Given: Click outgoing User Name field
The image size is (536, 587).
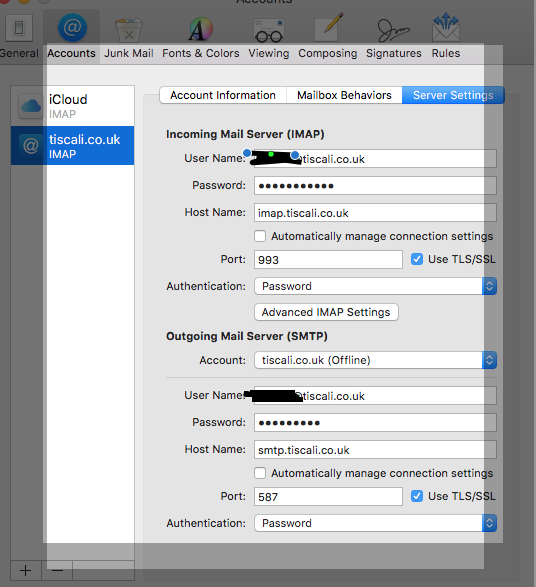Looking at the screenshot, I should click(375, 396).
